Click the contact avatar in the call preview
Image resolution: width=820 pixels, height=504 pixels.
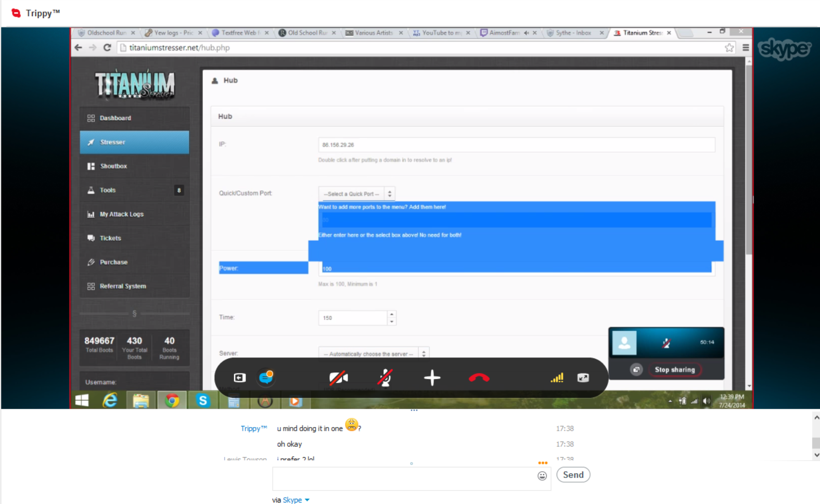click(624, 342)
